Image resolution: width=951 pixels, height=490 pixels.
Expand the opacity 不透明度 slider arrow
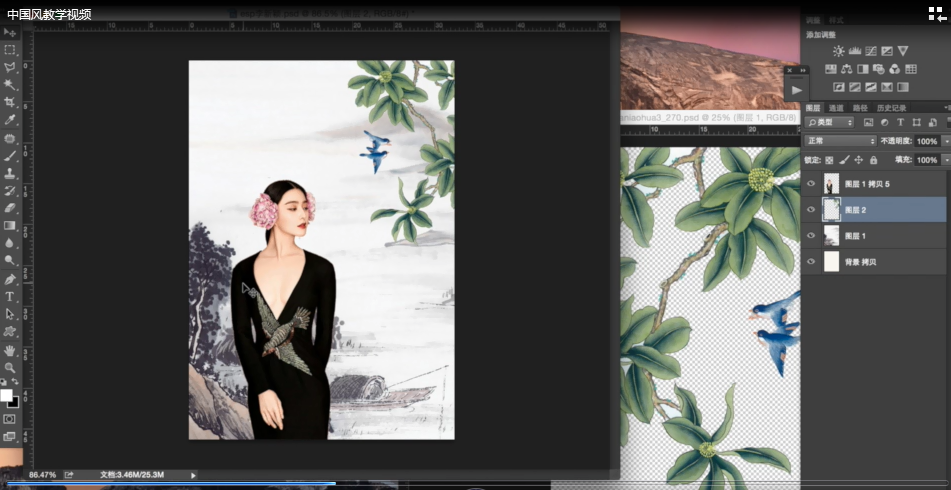pos(946,141)
